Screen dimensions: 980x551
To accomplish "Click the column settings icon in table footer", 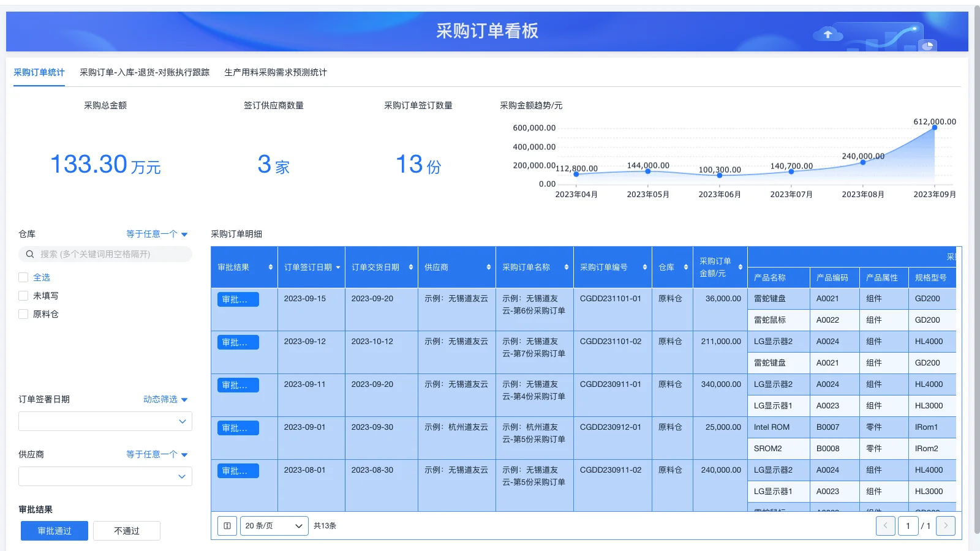I will [x=227, y=525].
